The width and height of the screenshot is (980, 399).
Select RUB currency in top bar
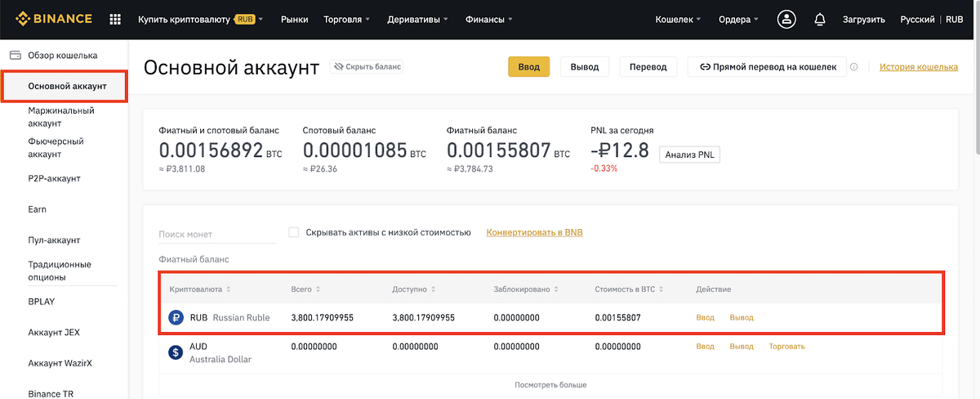click(x=955, y=19)
